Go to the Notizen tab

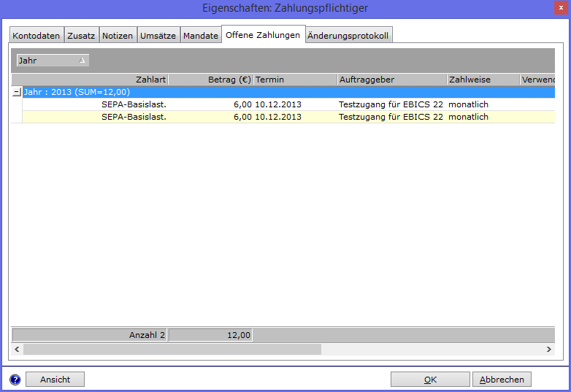point(118,36)
